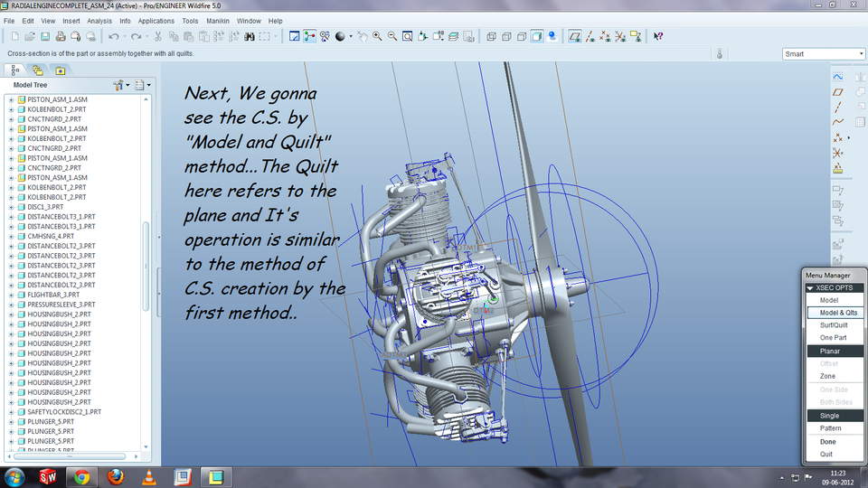Select the Zoom In magnifier tool
The width and height of the screenshot is (868, 488).
[377, 37]
